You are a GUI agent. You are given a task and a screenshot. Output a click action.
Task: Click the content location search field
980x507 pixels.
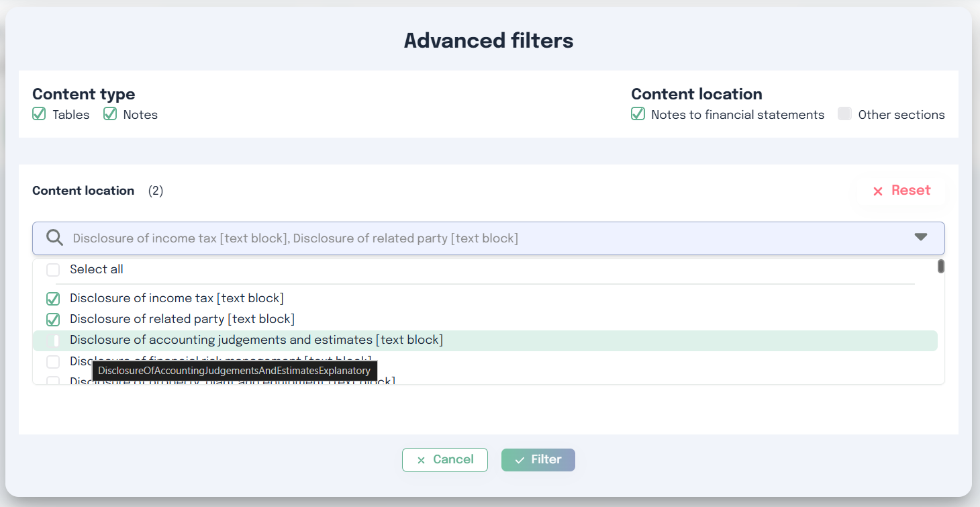point(489,238)
